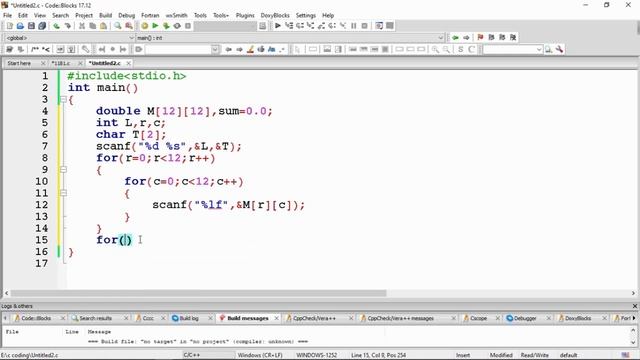Jump back with green arrow icon
The width and height of the screenshot is (640, 360).
[455, 38]
